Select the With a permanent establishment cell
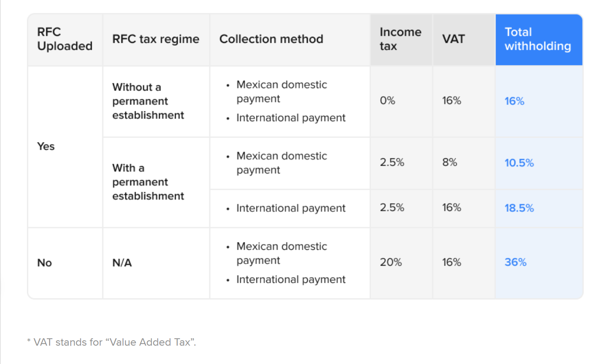609x364 pixels. 148,182
